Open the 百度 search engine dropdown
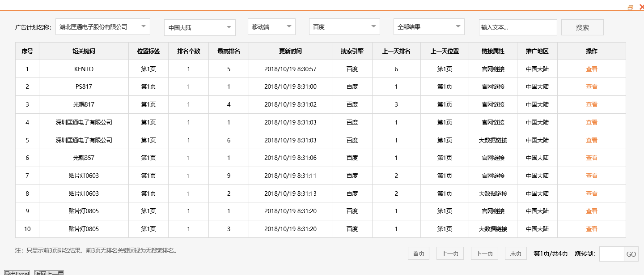Viewport: 644px width, 275px height. pos(344,26)
